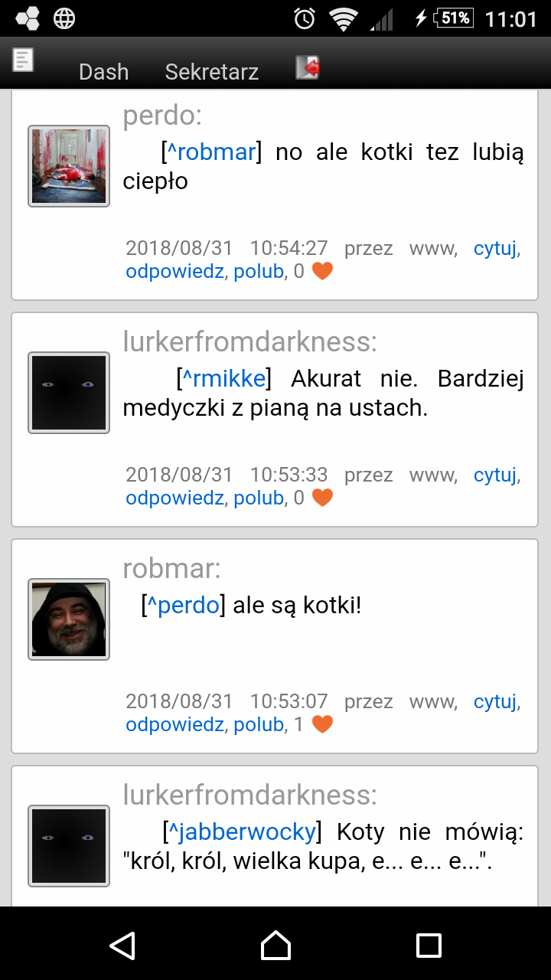Tap the recent apps square button
Image resolution: width=551 pixels, height=980 pixels.
pyautogui.click(x=429, y=945)
